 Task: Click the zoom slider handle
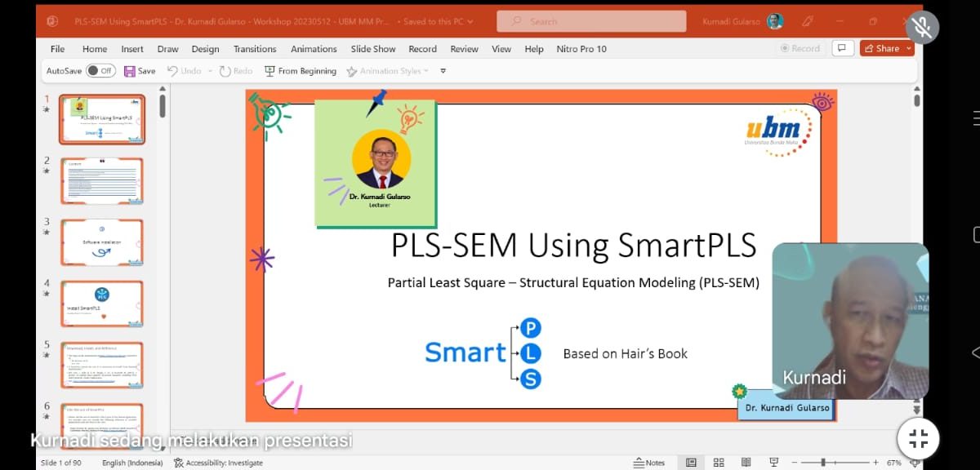click(x=823, y=463)
